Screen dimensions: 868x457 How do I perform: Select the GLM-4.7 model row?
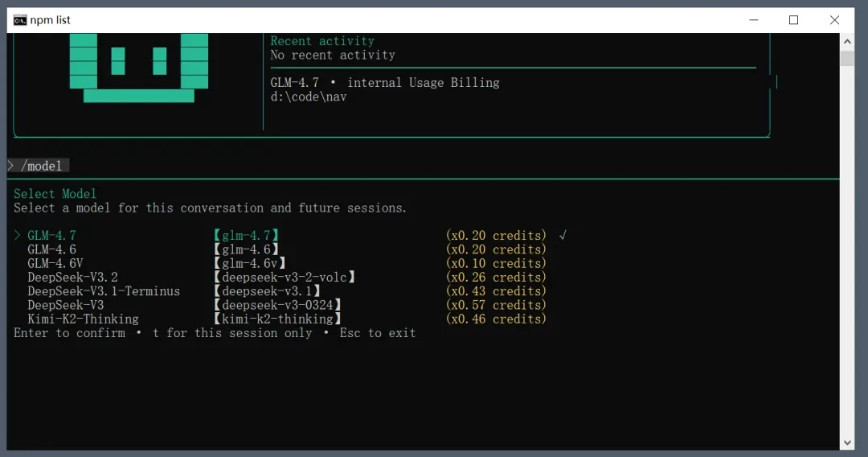coord(290,236)
